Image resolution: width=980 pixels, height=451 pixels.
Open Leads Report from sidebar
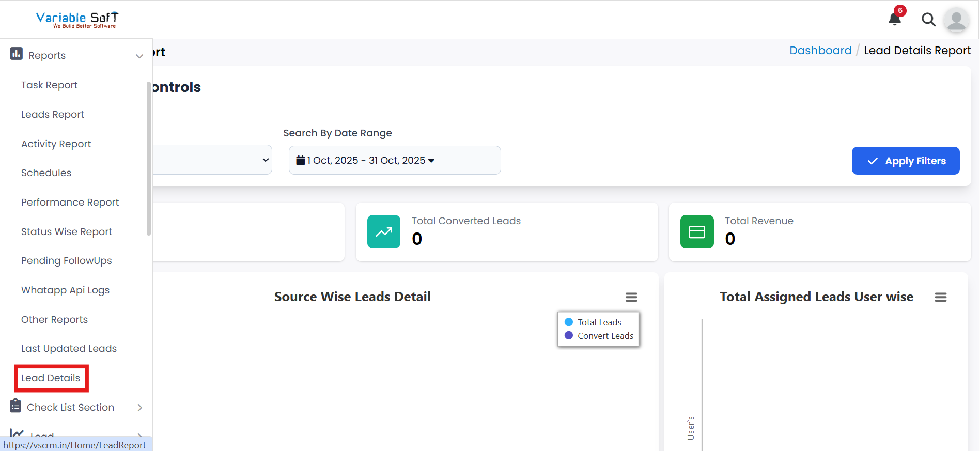click(x=53, y=114)
